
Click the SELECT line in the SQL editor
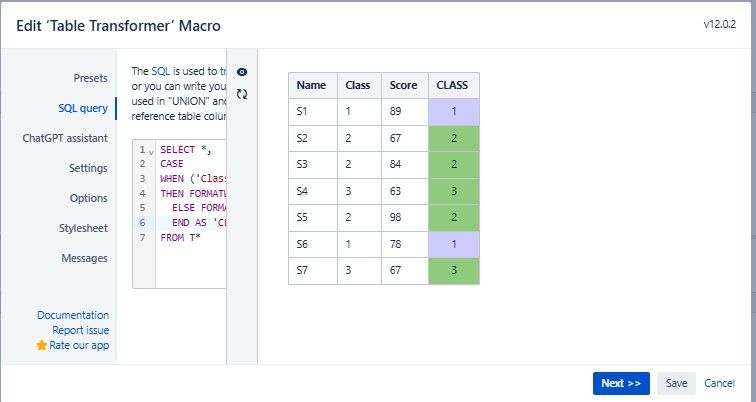[x=186, y=150]
